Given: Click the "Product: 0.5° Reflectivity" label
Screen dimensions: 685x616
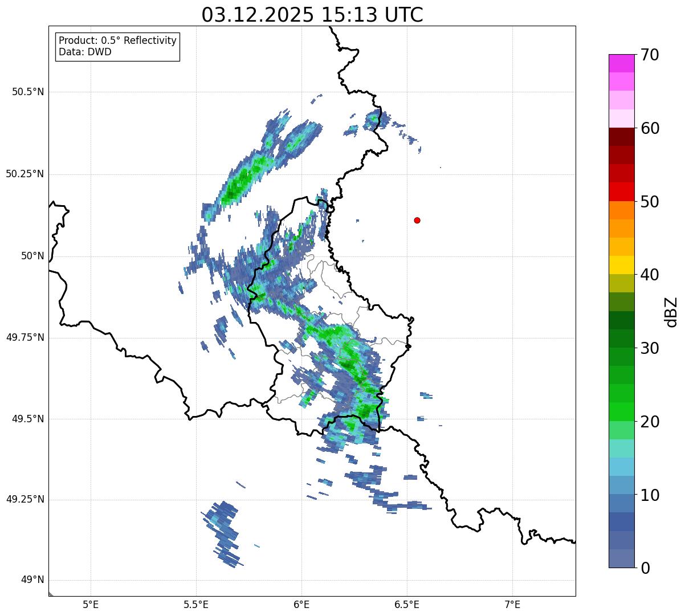Looking at the screenshot, I should click(x=117, y=40).
